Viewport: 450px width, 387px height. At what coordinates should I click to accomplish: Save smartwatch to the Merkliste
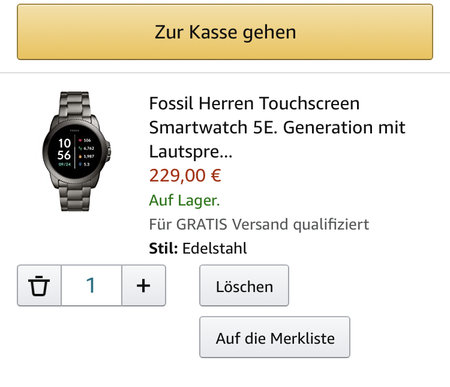tap(275, 337)
